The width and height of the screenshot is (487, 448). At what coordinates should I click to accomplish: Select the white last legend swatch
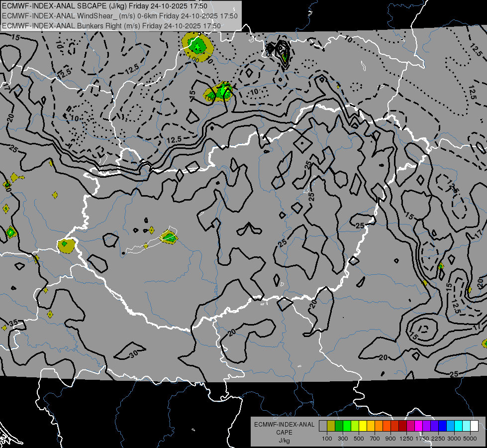tap(474, 426)
